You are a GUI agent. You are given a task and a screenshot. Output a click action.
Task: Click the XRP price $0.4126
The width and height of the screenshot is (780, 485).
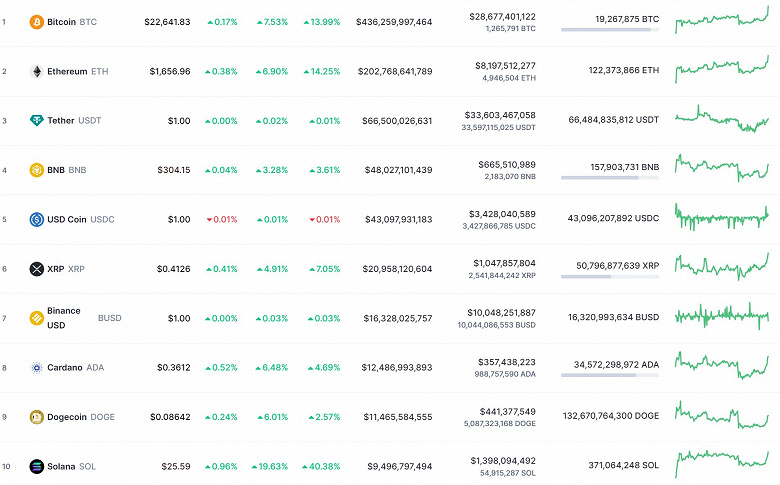click(172, 269)
